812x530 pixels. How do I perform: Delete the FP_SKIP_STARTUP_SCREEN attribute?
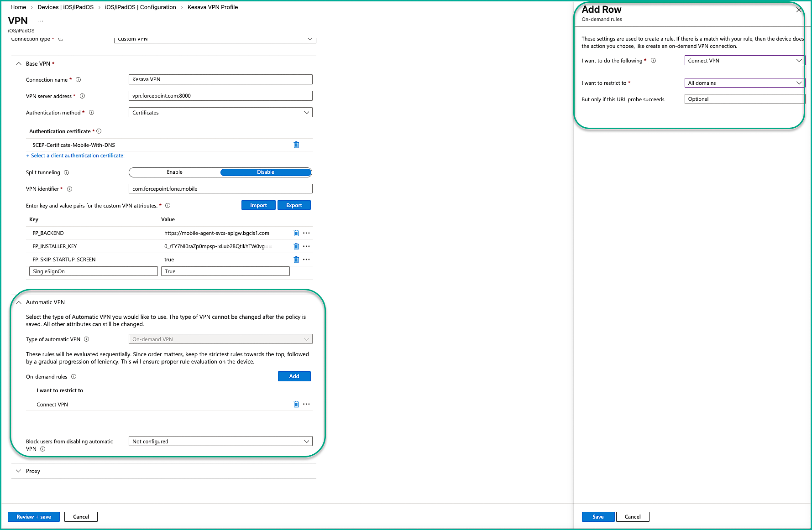(x=296, y=260)
